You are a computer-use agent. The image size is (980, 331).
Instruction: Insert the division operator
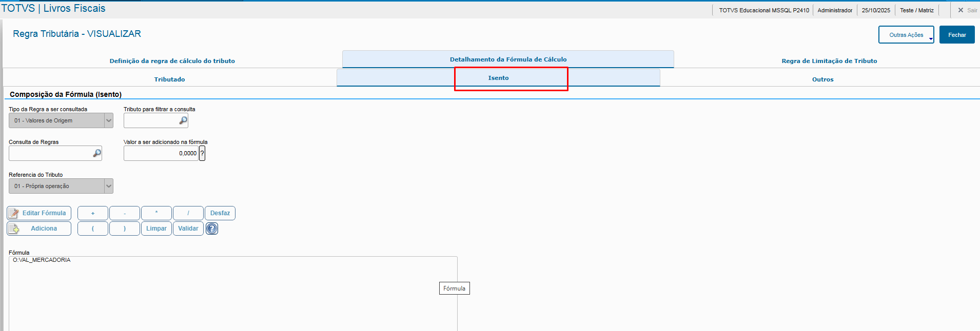188,213
